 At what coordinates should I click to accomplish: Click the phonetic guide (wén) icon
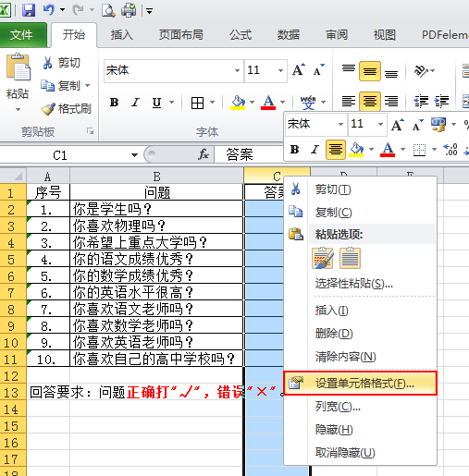(x=308, y=103)
